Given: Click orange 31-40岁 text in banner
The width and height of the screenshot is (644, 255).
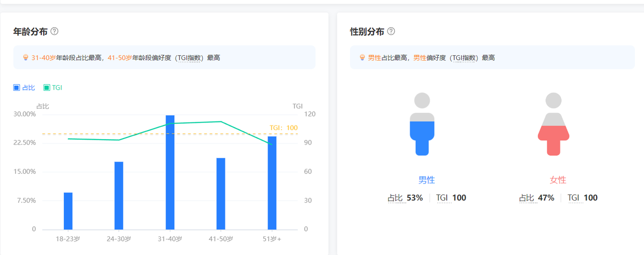Looking at the screenshot, I should coord(43,58).
